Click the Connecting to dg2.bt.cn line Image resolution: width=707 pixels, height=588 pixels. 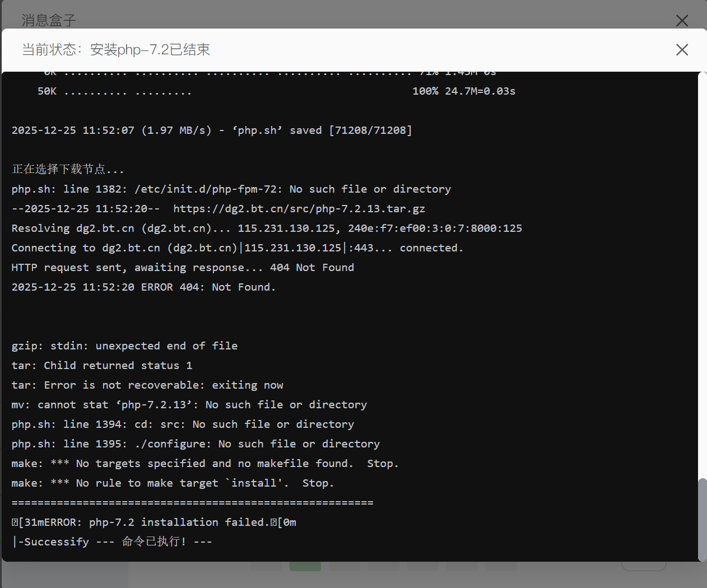click(237, 248)
